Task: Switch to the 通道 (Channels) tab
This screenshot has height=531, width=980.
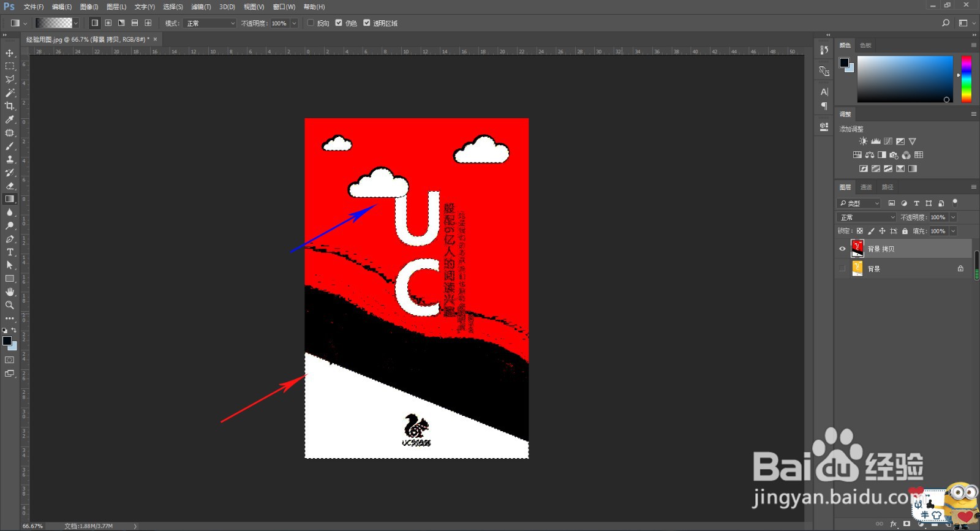Action: [x=865, y=187]
